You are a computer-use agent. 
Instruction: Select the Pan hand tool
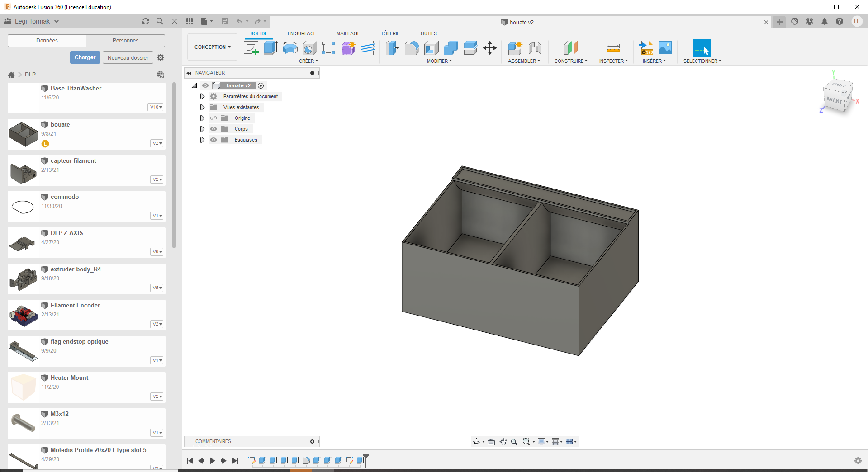(x=503, y=442)
